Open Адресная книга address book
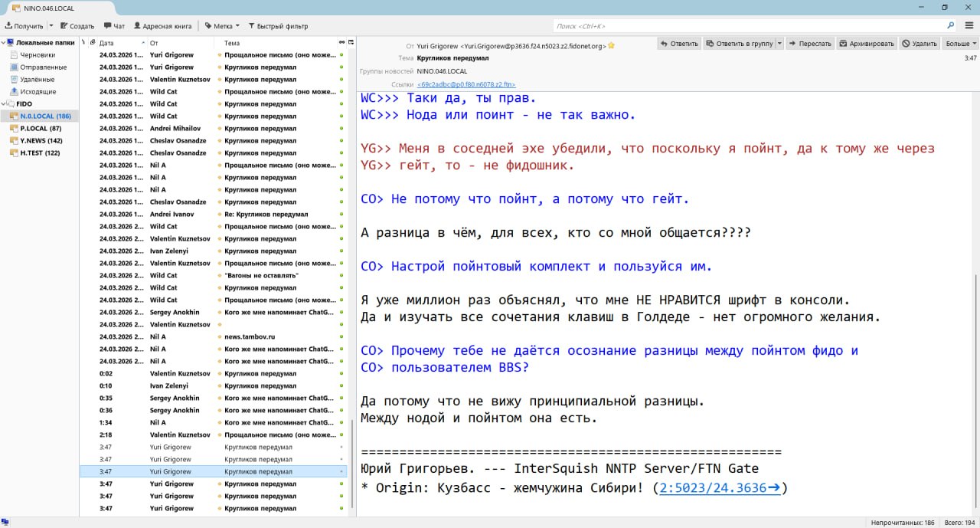The width and height of the screenshot is (980, 528). (x=162, y=26)
